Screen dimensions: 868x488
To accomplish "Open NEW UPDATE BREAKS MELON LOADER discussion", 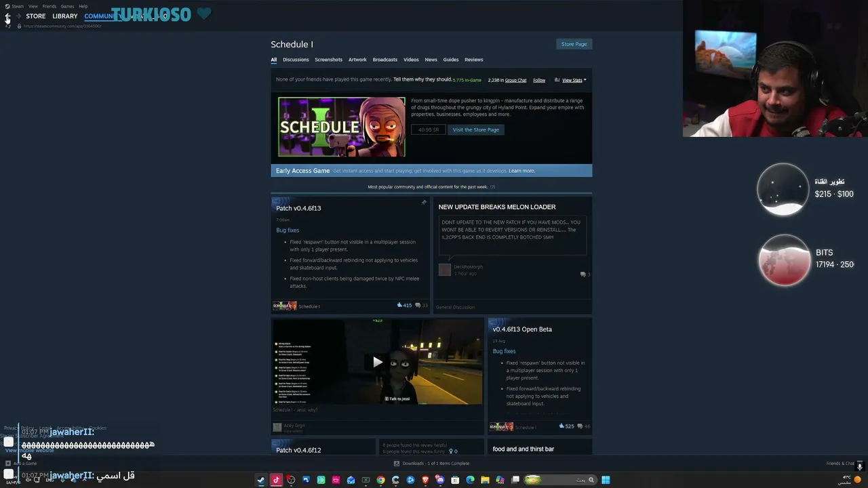I will point(497,207).
